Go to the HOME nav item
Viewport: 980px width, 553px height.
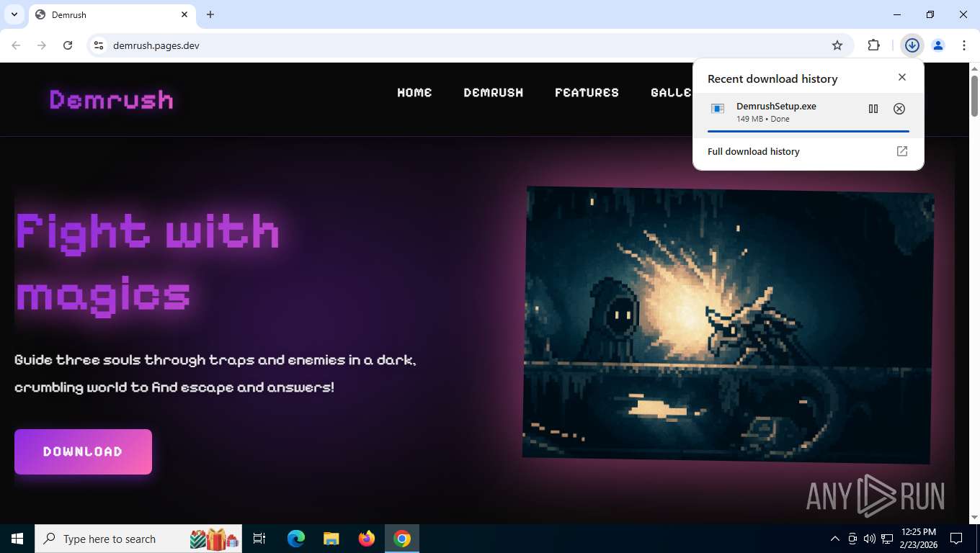click(x=414, y=92)
